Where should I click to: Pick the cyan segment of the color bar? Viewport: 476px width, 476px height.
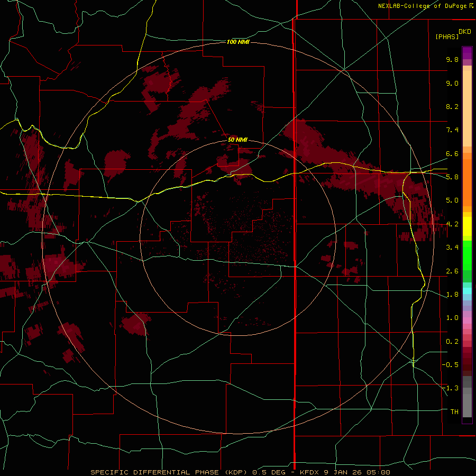[x=467, y=291]
